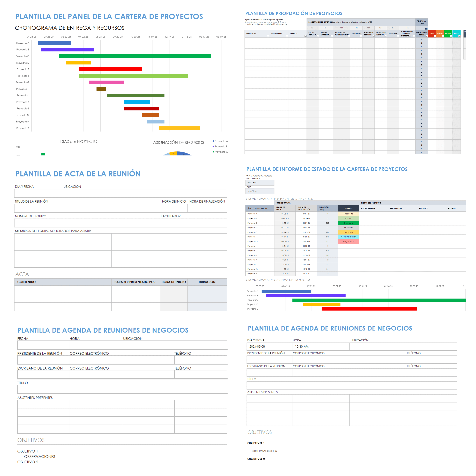
Task: Open the DESAFÍOS DE IMPLEMENTACIÓN filter dropdown
Action: click(349, 36)
